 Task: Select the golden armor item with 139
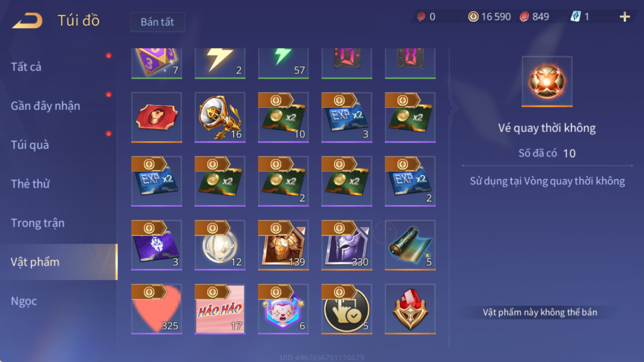(x=283, y=245)
